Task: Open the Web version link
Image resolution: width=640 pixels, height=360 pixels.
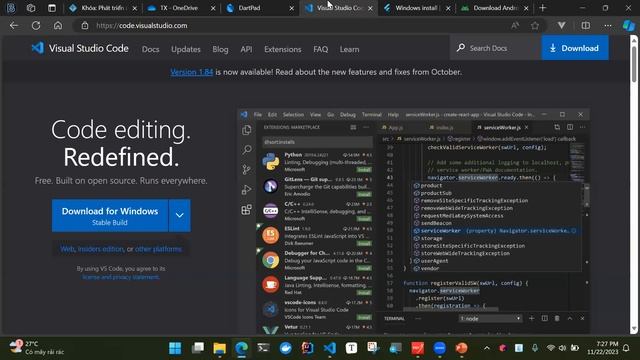Action: point(67,249)
